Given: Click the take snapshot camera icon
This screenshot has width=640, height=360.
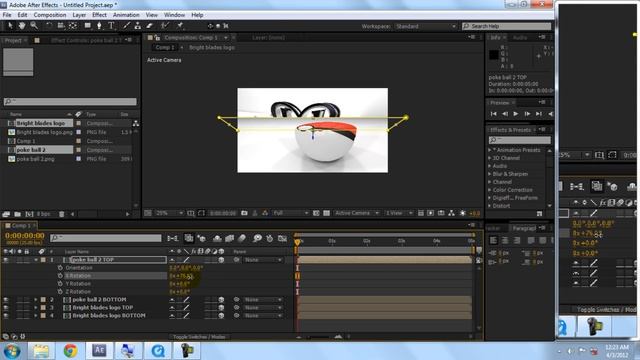Looking at the screenshot, I should [x=244, y=213].
